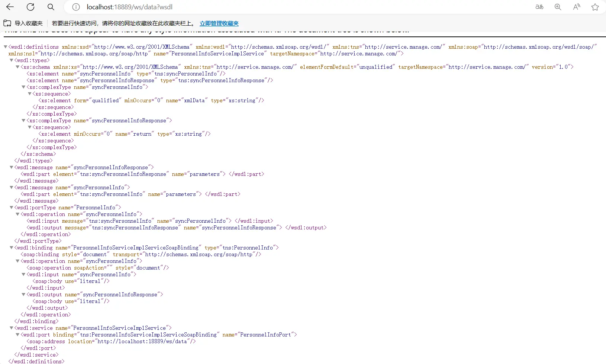Screen dimensions: 606x364
Task: Collapse wsdl:output syncPersonnelInfoResponse binding node
Action: pyautogui.click(x=23, y=294)
